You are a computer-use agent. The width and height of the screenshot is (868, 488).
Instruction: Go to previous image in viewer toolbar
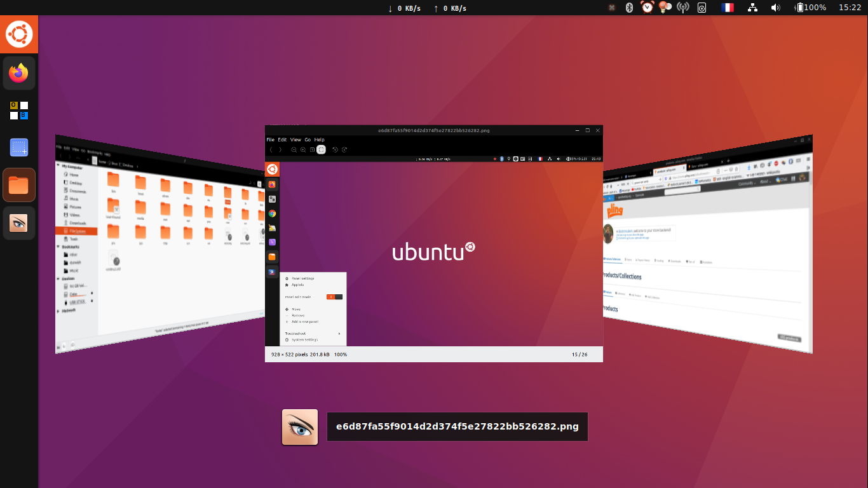(271, 150)
